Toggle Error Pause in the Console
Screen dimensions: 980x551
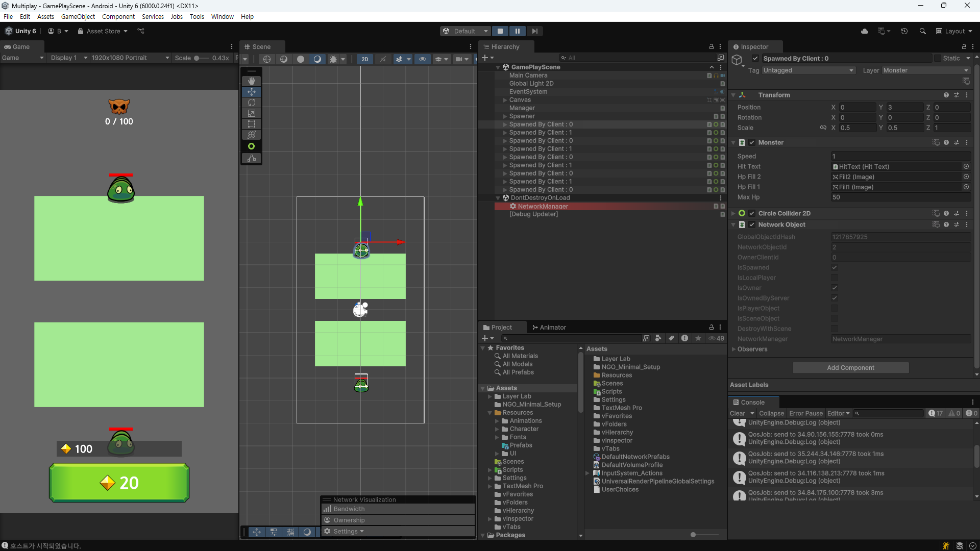click(x=806, y=414)
